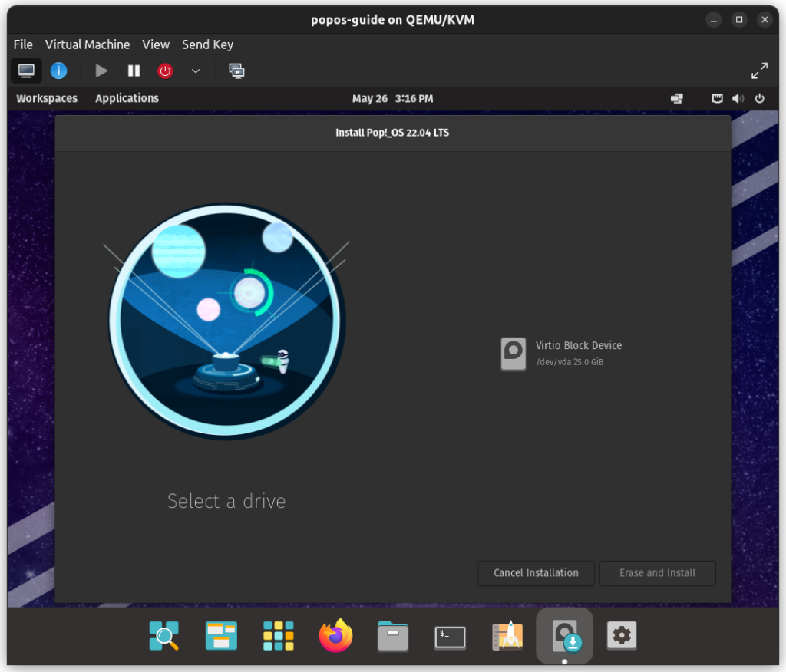Expand the shutdown options dropdown arrow
Image resolution: width=786 pixels, height=672 pixels.
point(196,71)
